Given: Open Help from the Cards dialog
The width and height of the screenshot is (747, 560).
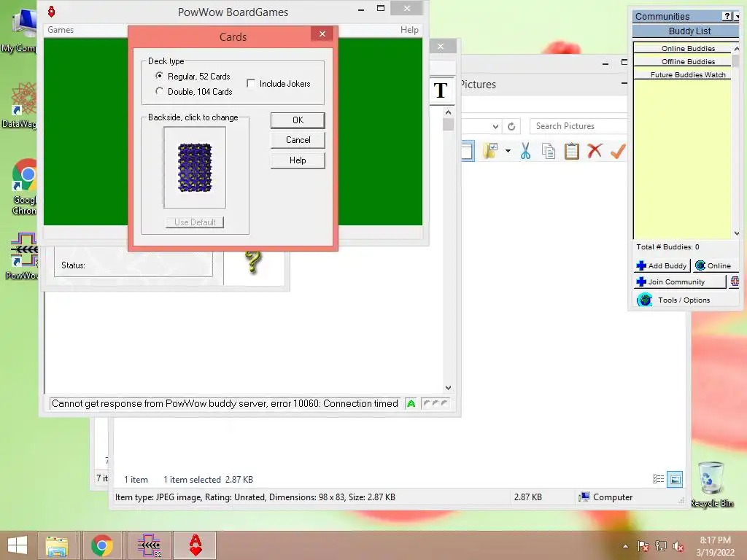Looking at the screenshot, I should (298, 160).
